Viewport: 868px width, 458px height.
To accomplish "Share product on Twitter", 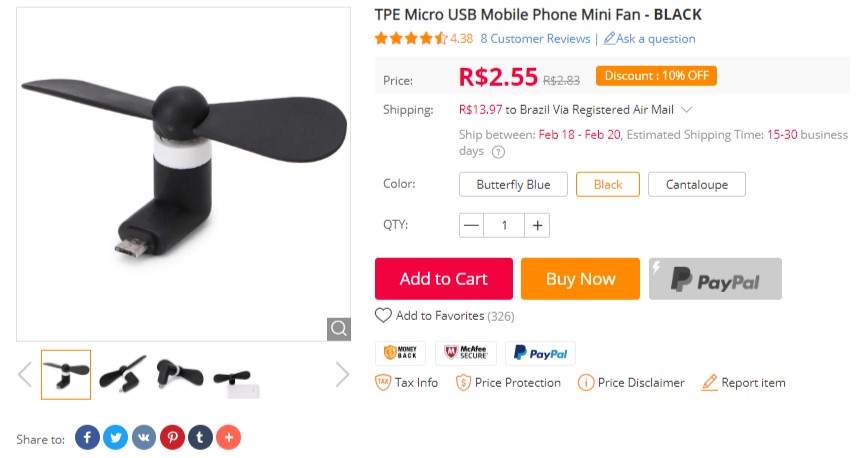I will (x=115, y=437).
